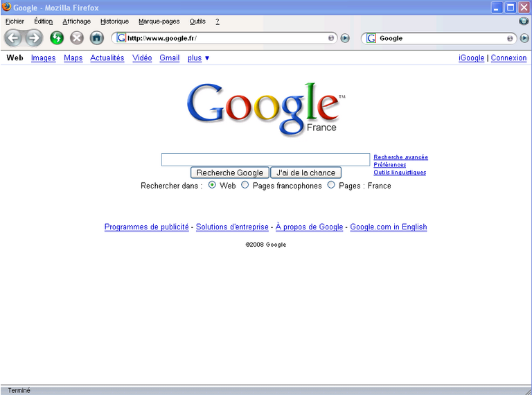Open the Maps link

click(73, 58)
